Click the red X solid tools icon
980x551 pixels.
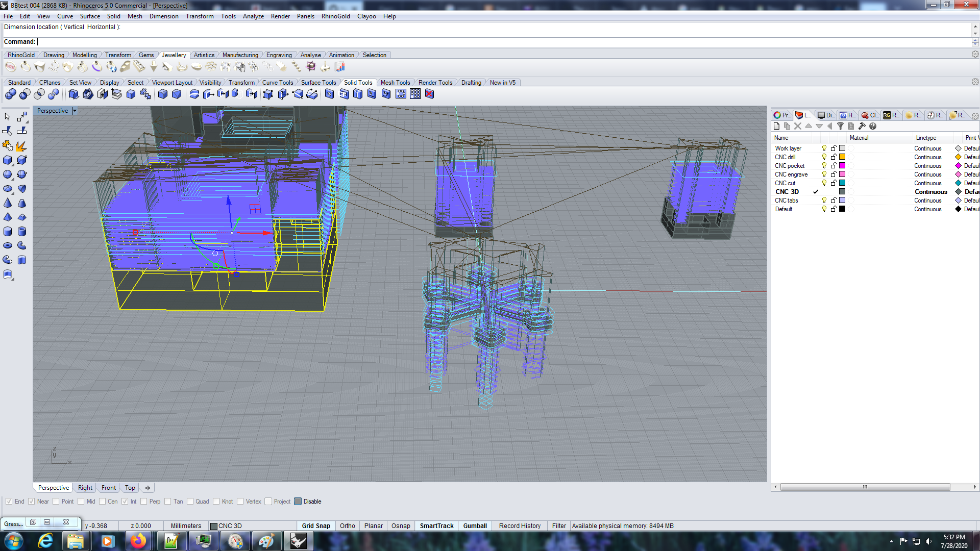point(430,94)
